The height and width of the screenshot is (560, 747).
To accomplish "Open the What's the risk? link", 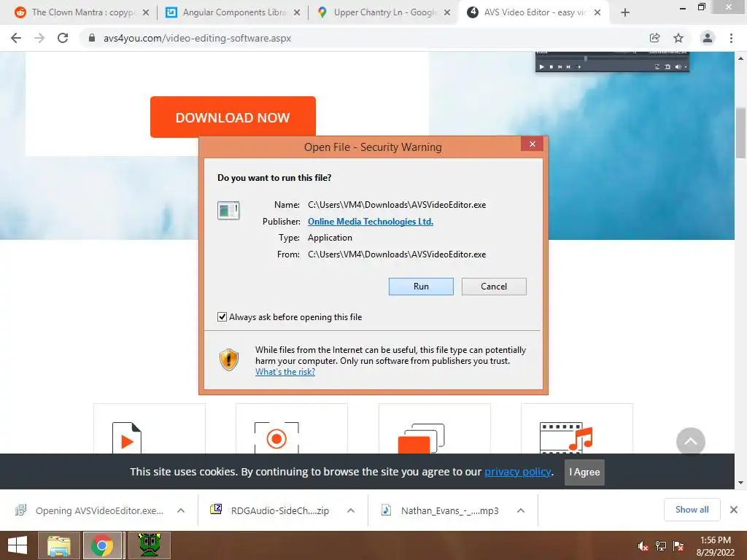I will pyautogui.click(x=285, y=372).
